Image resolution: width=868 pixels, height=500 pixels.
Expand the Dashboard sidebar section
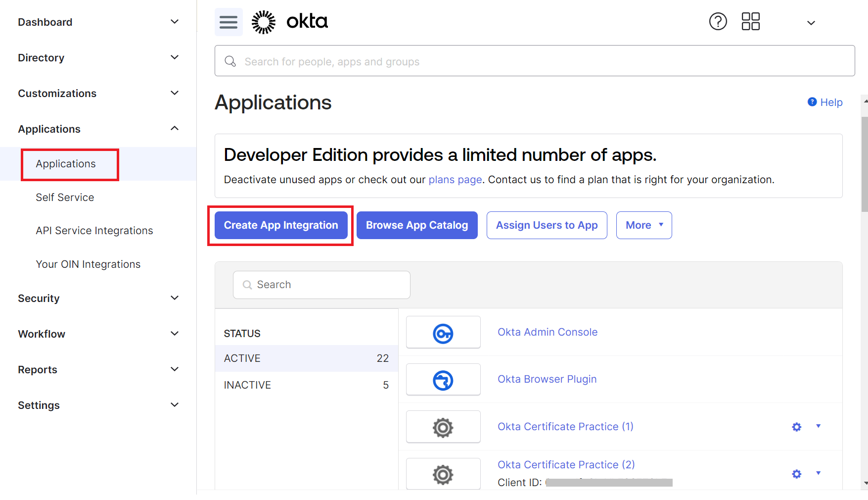174,22
